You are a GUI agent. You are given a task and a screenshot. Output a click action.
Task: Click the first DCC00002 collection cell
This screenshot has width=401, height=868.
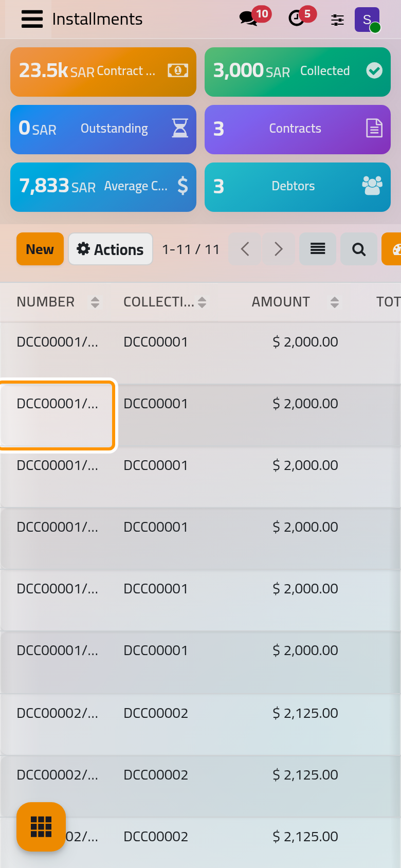156,713
